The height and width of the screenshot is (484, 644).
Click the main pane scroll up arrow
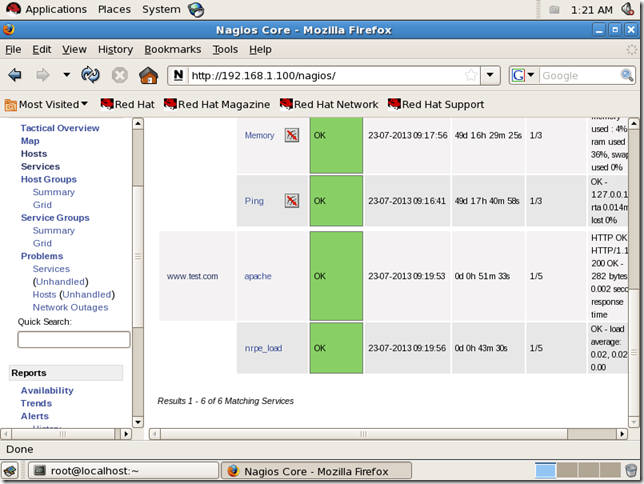point(634,123)
